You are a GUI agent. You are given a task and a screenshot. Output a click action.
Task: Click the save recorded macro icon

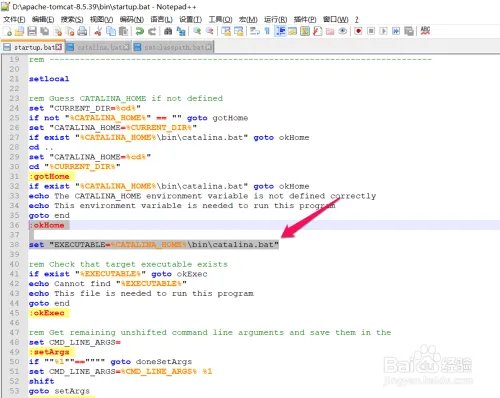coord(409,31)
